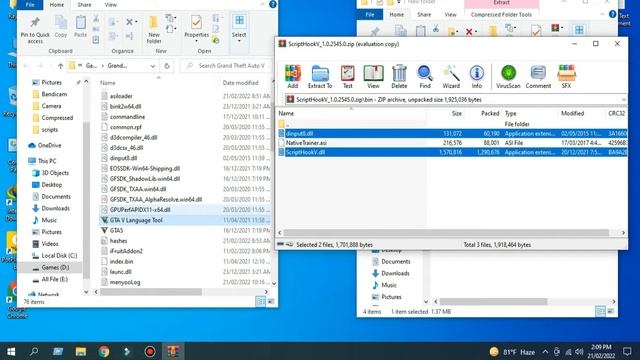This screenshot has width=640, height=360.
Task: Go up one folder in left Explorer
Action: tap(60, 66)
